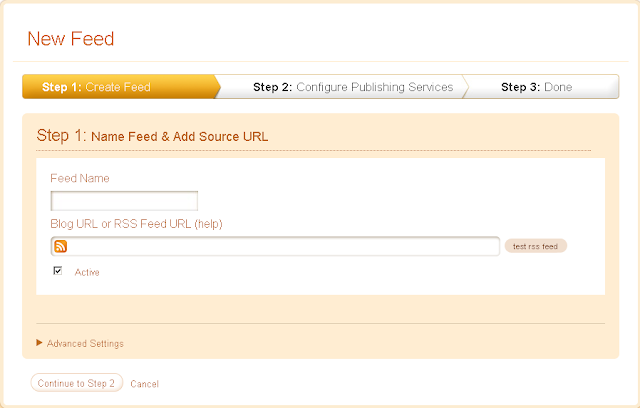Focus the Feed Name text box
This screenshot has width=640, height=408.
(124, 201)
